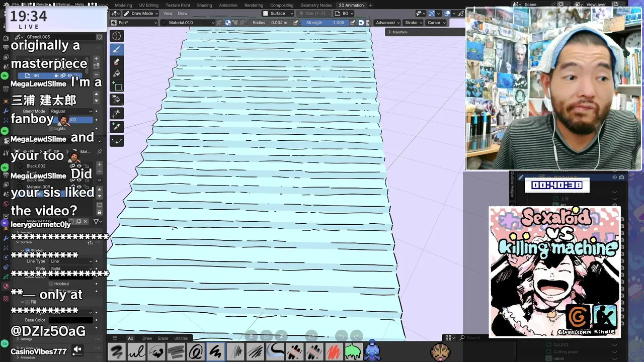Viewport: 644px width, 362px height.
Task: Show All brushes in asset shelf
Action: click(x=130, y=338)
